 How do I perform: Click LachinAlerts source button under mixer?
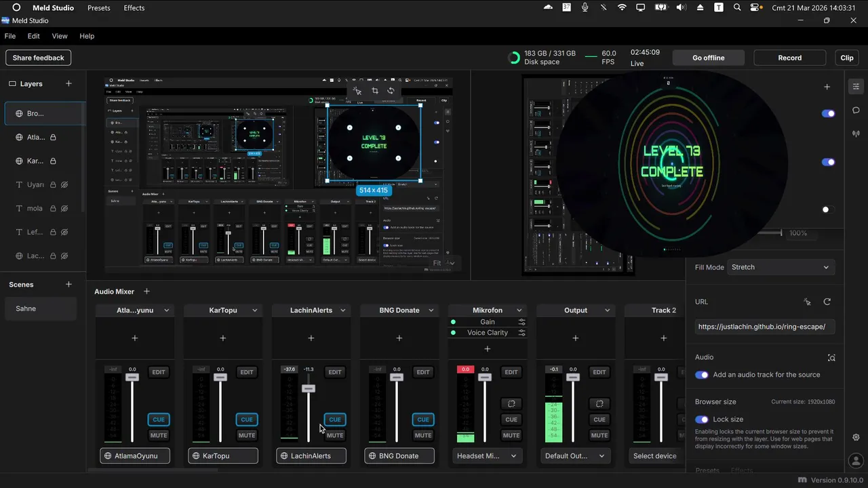click(x=311, y=456)
